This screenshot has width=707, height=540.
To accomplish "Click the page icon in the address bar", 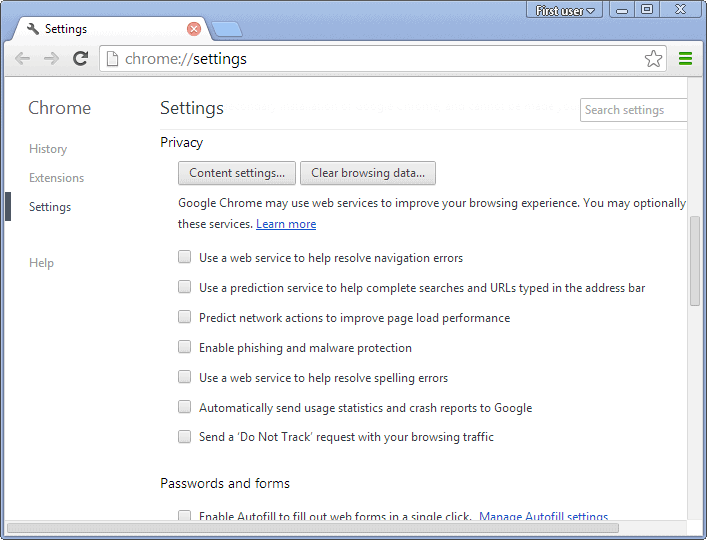I will pos(113,59).
